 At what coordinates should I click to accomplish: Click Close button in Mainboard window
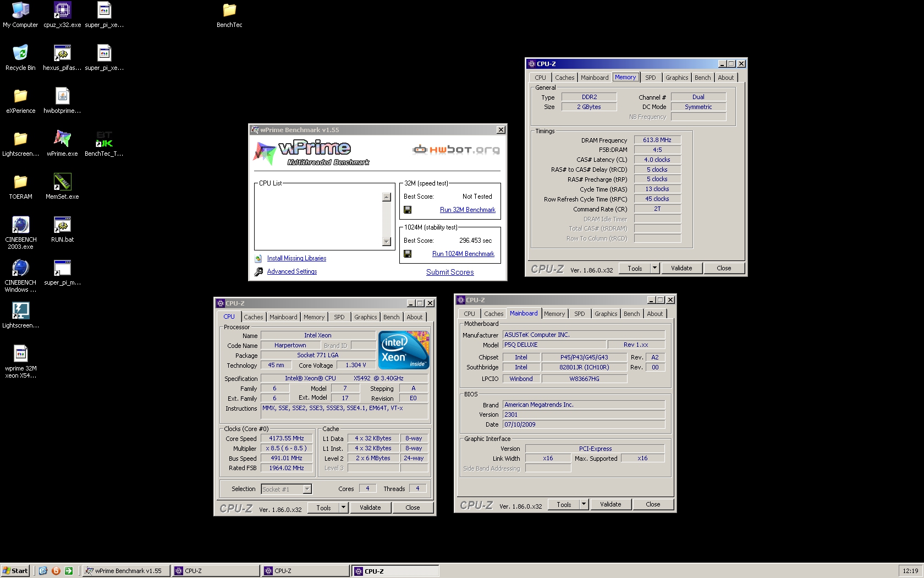[653, 504]
